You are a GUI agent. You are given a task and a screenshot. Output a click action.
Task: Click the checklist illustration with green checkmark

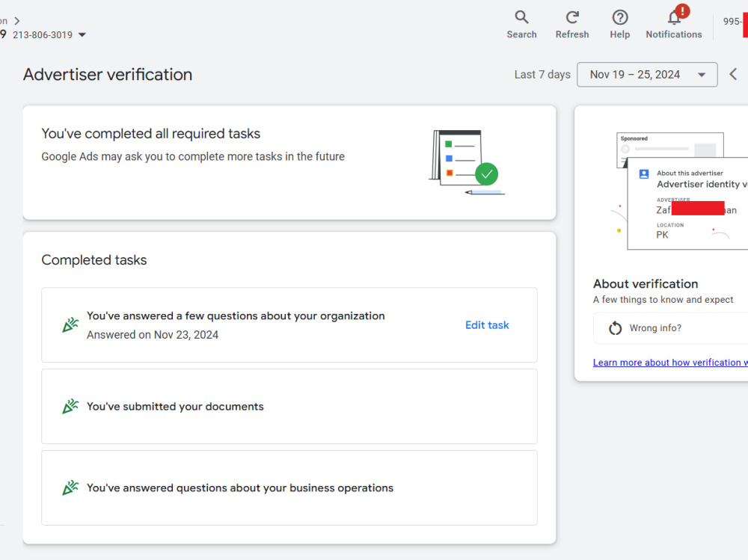click(467, 162)
